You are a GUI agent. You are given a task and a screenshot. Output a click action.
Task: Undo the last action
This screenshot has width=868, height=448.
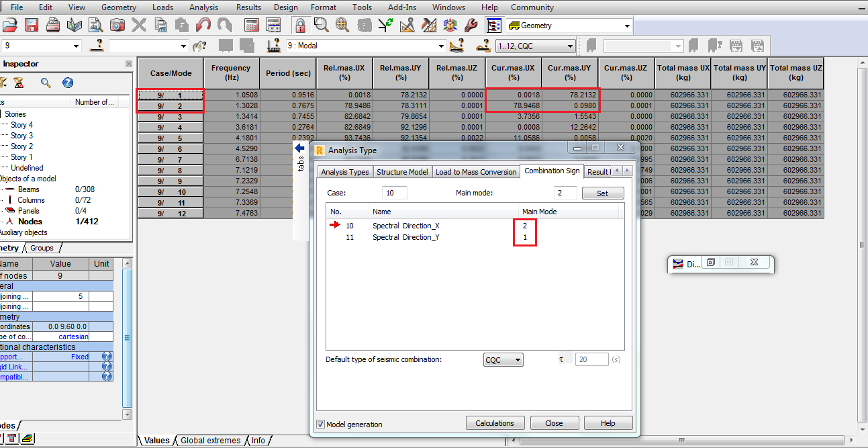click(203, 25)
